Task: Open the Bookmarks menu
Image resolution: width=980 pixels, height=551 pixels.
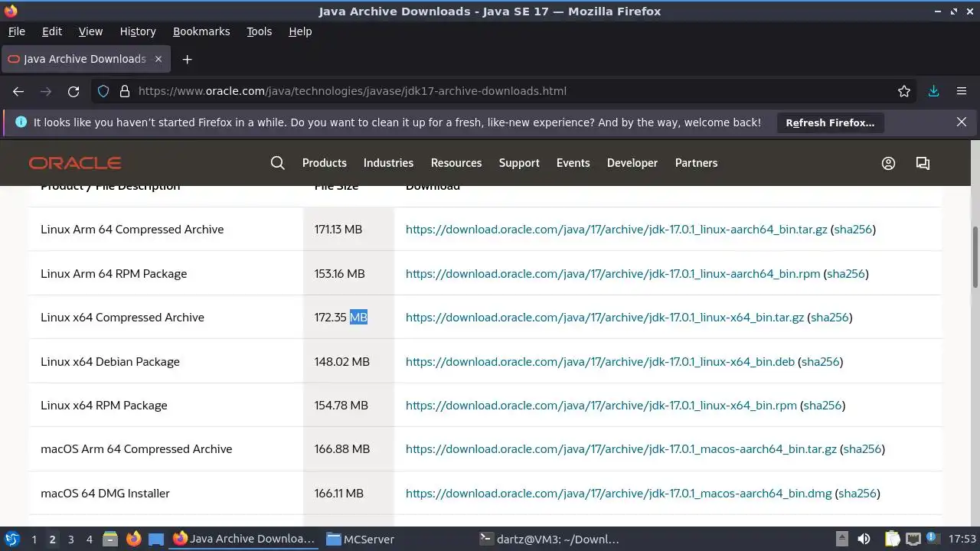Action: [x=201, y=31]
